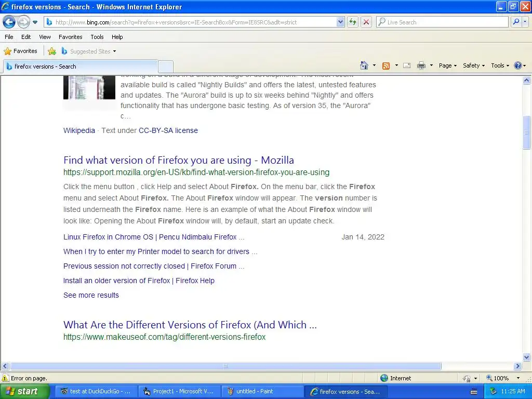
Task: Open the Favorites star button
Action: [21, 51]
